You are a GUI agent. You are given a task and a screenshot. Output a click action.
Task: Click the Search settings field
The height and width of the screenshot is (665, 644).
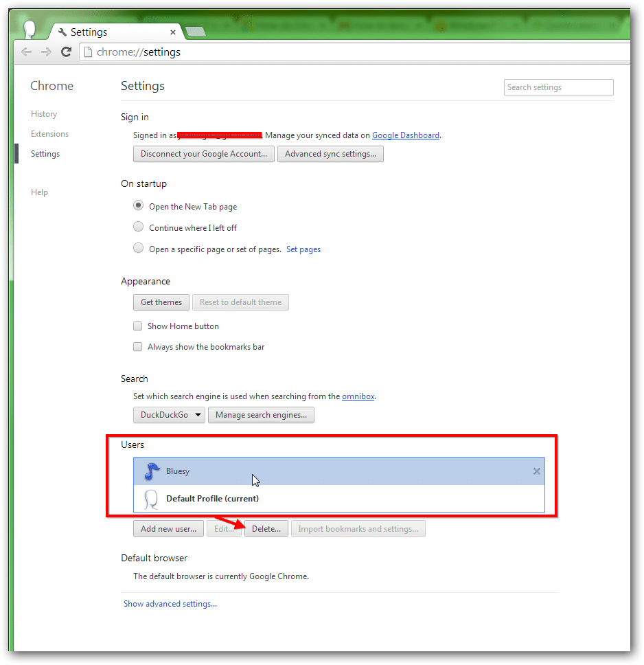(x=558, y=87)
